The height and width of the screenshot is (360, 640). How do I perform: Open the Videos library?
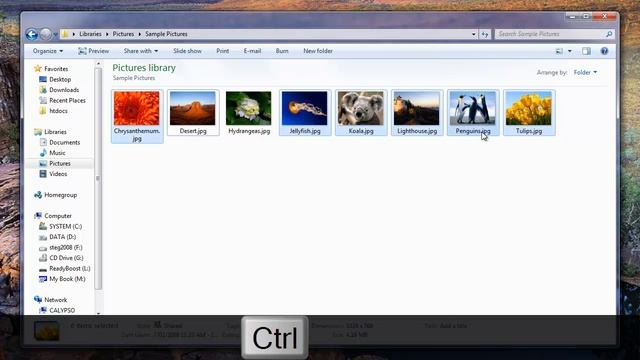[58, 174]
